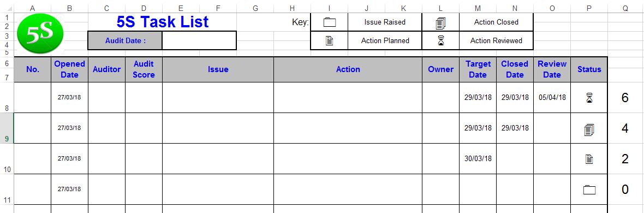This screenshot has width=644, height=213.
Task: Select folder status icon in row 11
Action: click(x=589, y=190)
